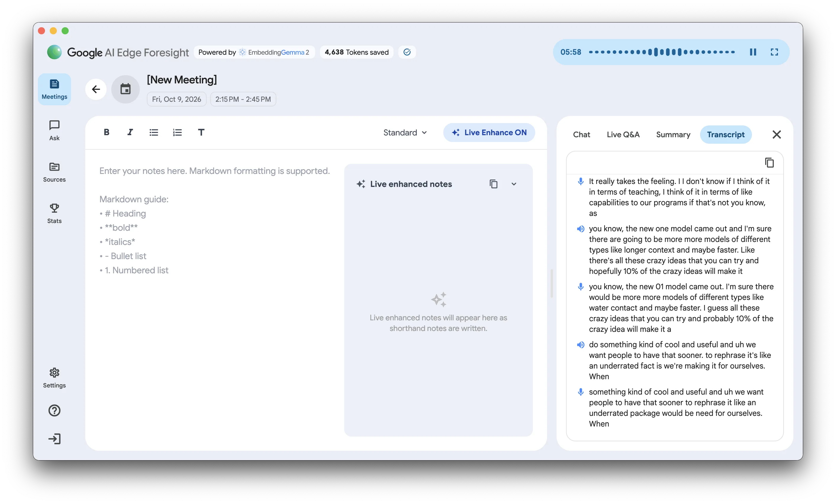Click the audio waveform indicator
836x504 pixels.
[x=662, y=52]
